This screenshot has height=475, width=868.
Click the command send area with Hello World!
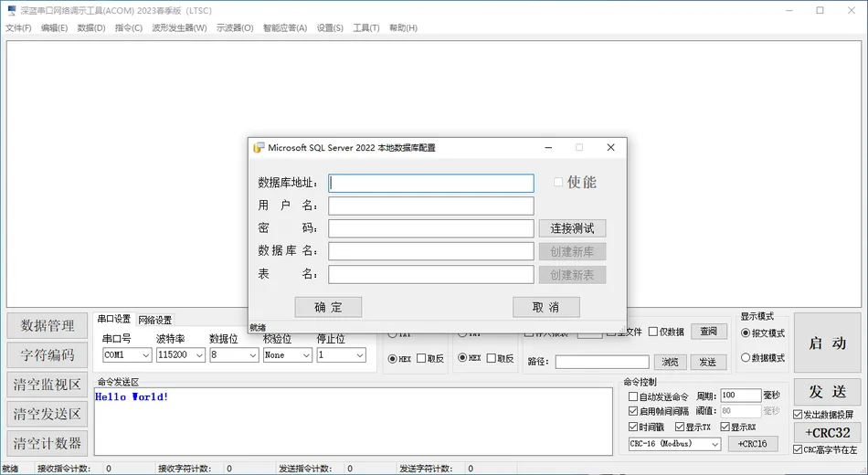click(354, 421)
